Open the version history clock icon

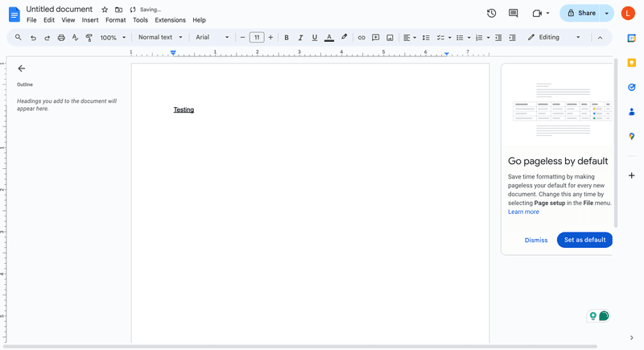tap(491, 13)
